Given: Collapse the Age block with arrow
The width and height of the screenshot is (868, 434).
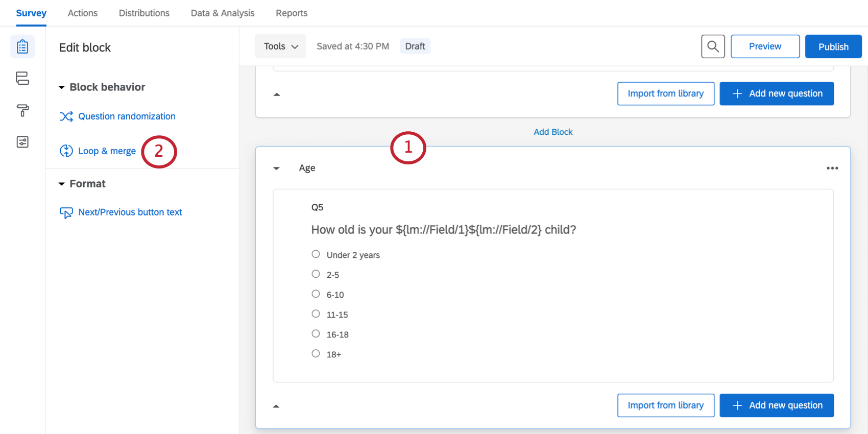Looking at the screenshot, I should coord(276,168).
